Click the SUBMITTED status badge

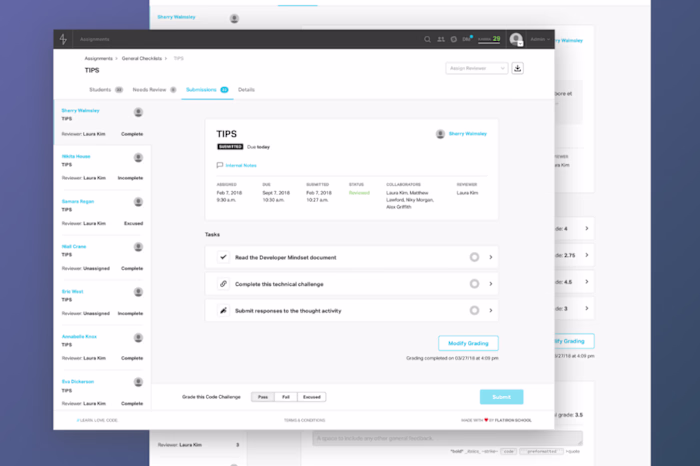click(230, 147)
